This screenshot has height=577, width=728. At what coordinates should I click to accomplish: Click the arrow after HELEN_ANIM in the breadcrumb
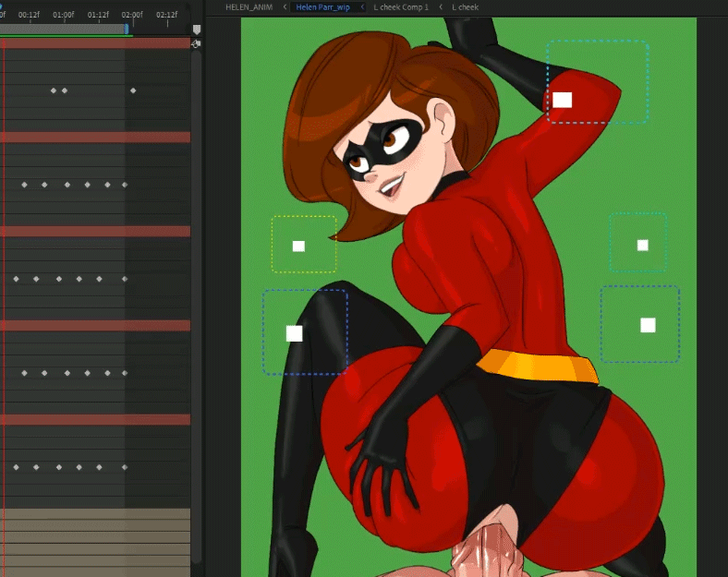tap(285, 7)
